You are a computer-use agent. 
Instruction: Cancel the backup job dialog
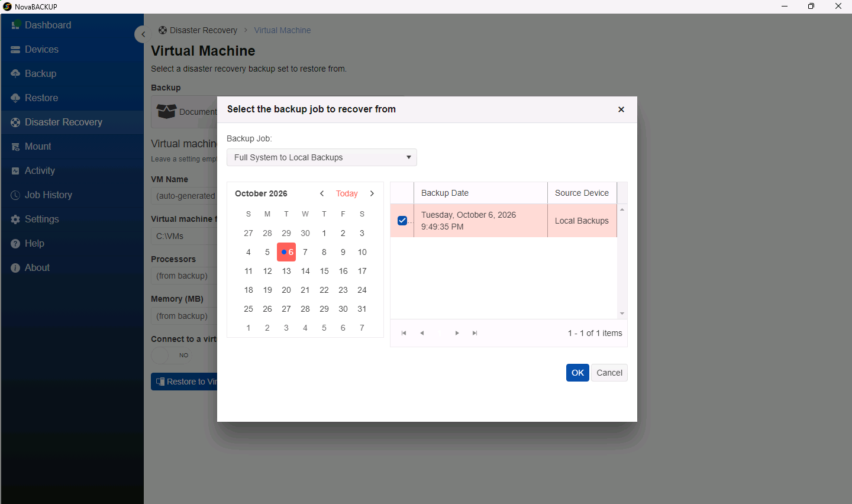(x=609, y=373)
